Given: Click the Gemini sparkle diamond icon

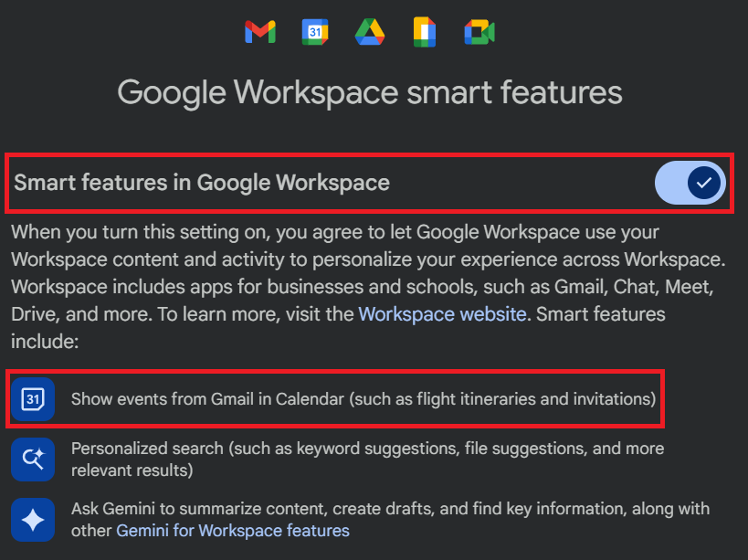Looking at the screenshot, I should click(x=33, y=520).
